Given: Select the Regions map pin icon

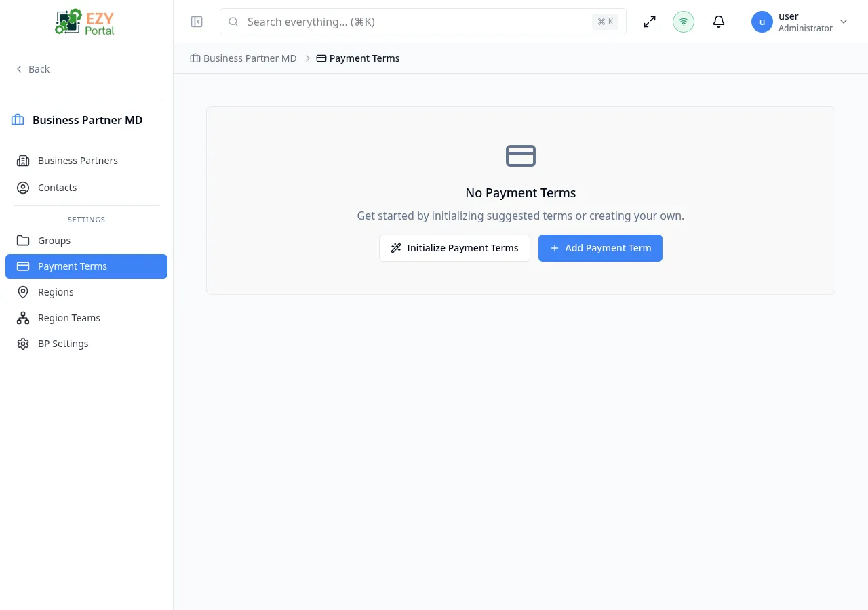Looking at the screenshot, I should (x=23, y=291).
